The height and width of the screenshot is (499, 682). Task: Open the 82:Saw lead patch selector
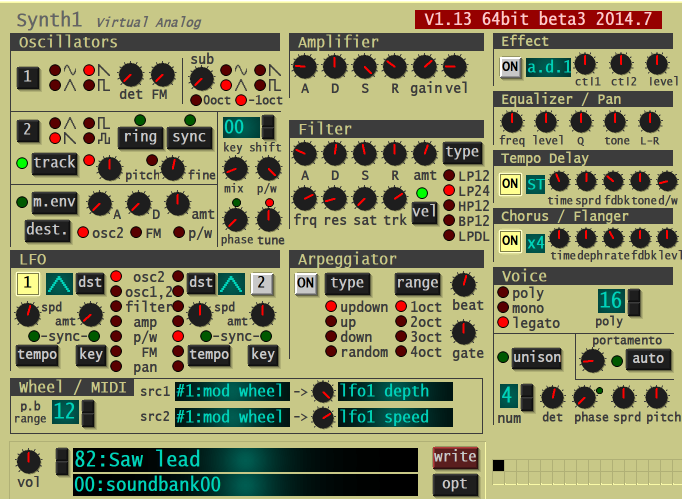tap(245, 459)
